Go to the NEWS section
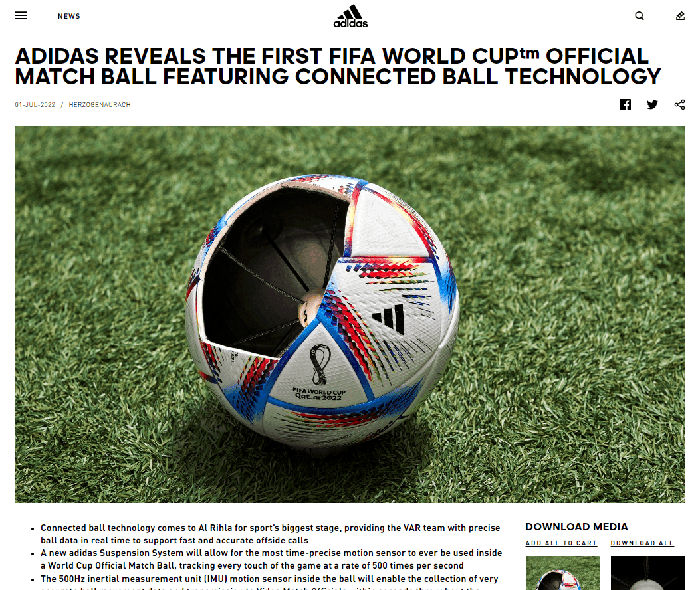This screenshot has width=700, height=590. [68, 16]
